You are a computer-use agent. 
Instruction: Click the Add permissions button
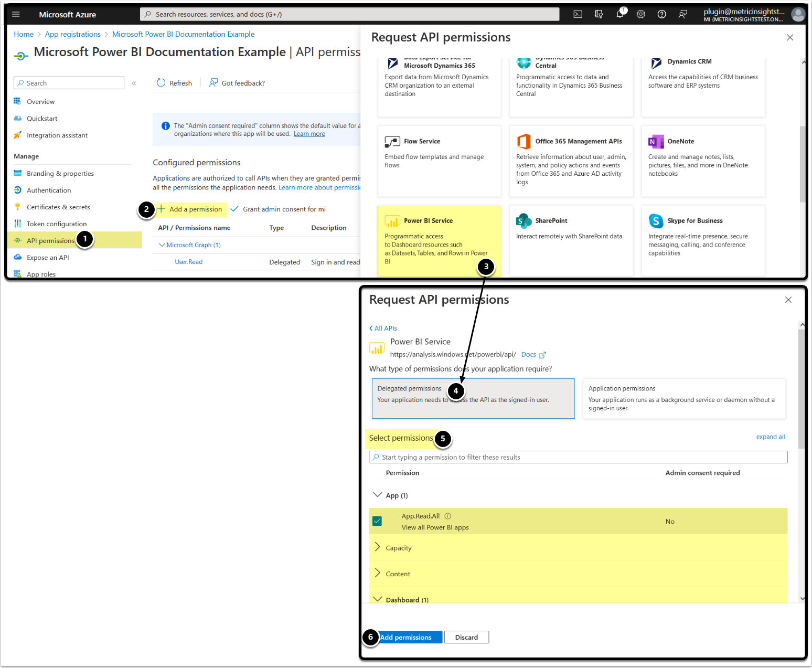[405, 638]
